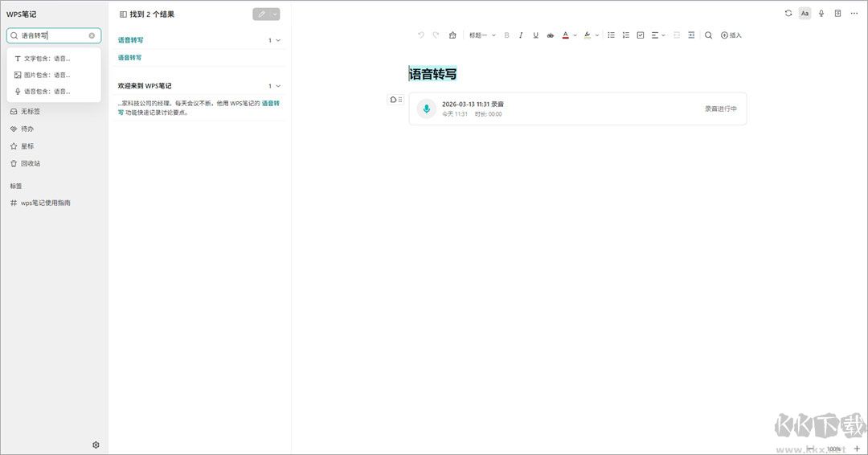Insert a numbered list

(625, 35)
